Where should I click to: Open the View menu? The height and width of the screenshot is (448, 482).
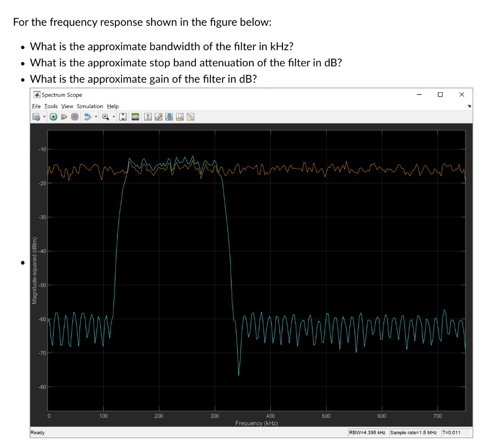pyautogui.click(x=67, y=106)
